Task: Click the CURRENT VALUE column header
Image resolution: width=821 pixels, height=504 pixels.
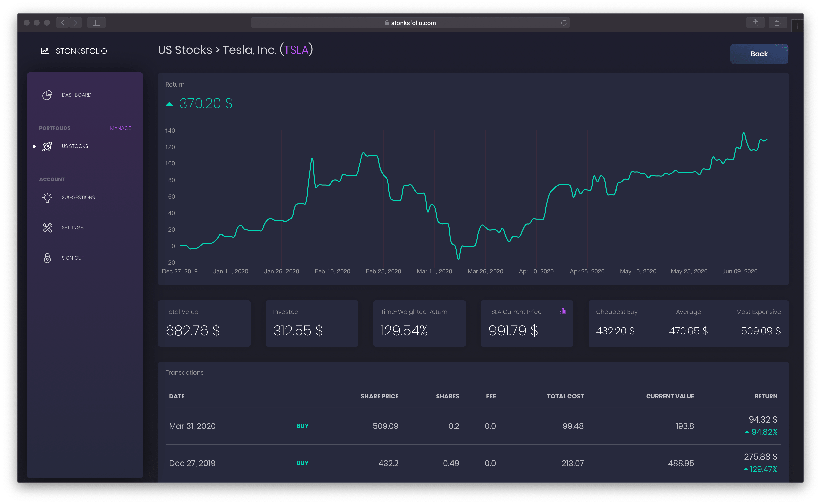Action: tap(670, 396)
